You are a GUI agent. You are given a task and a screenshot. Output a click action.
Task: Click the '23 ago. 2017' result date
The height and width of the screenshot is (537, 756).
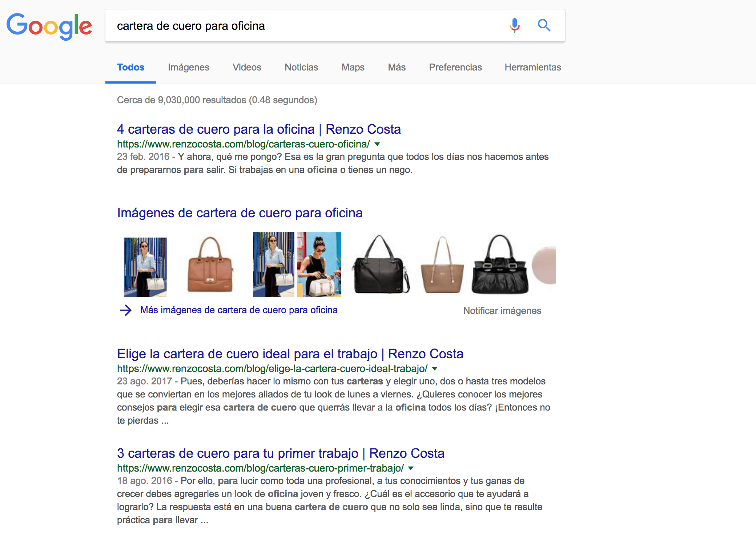[144, 381]
